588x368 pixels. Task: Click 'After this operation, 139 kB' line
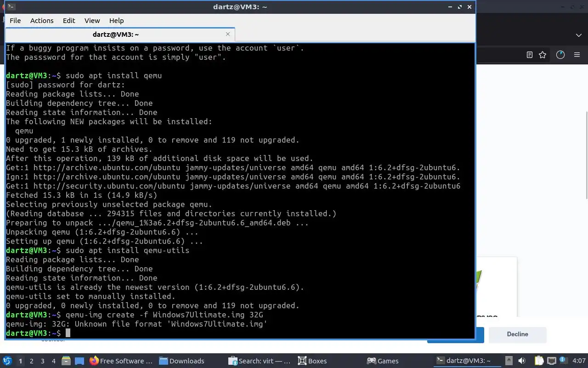point(159,158)
